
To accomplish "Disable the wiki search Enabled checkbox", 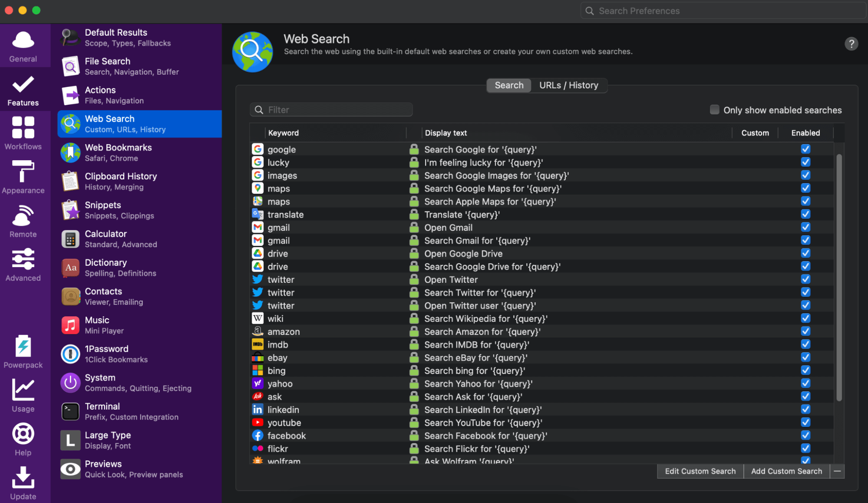I will click(x=805, y=318).
